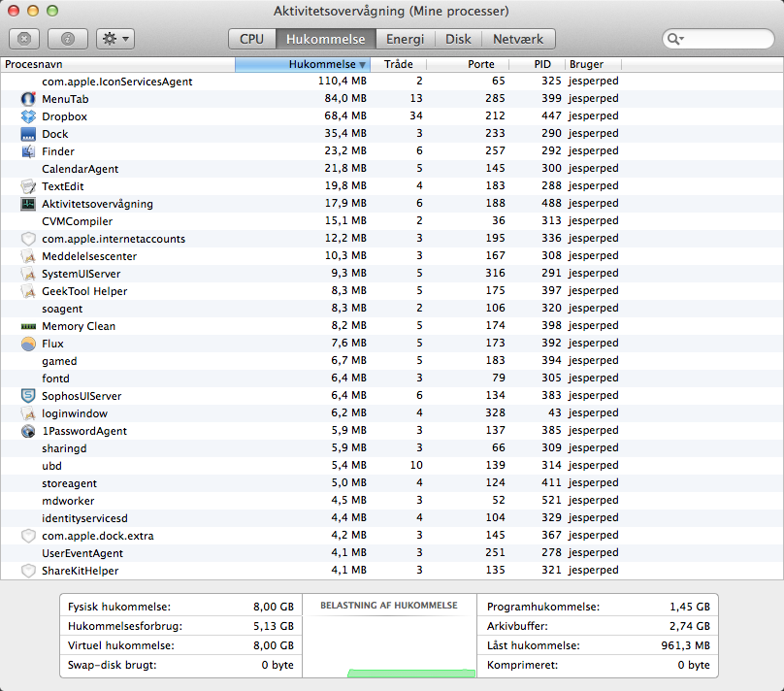Click the Programhukommelse 1,45 GB value

click(x=690, y=607)
